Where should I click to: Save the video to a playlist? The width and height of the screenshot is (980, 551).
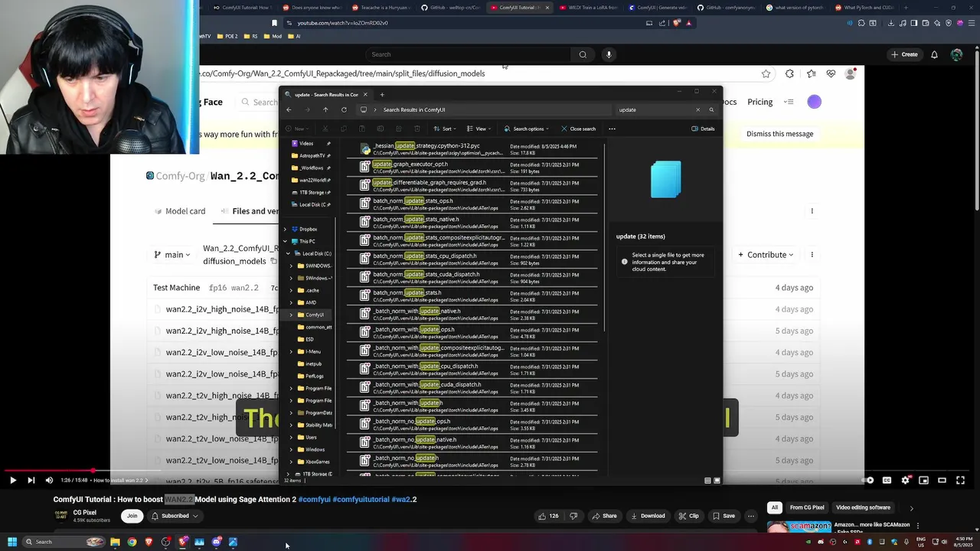click(724, 516)
